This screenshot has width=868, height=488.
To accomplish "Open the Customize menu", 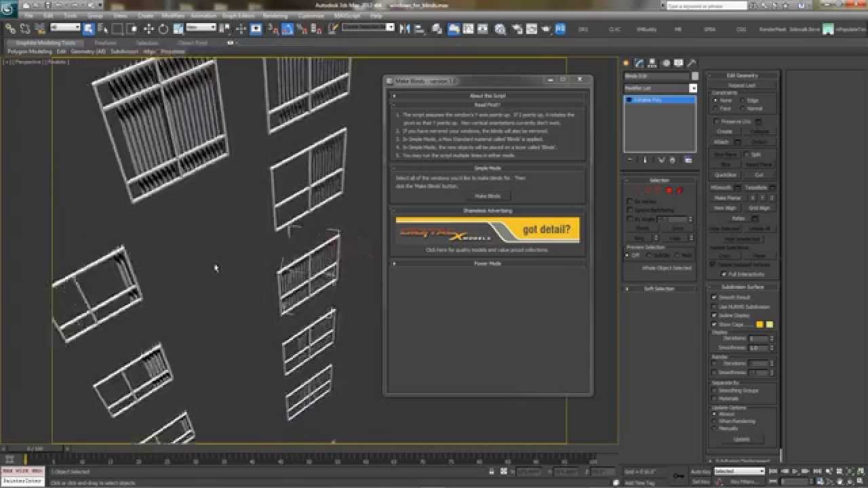I will [311, 15].
